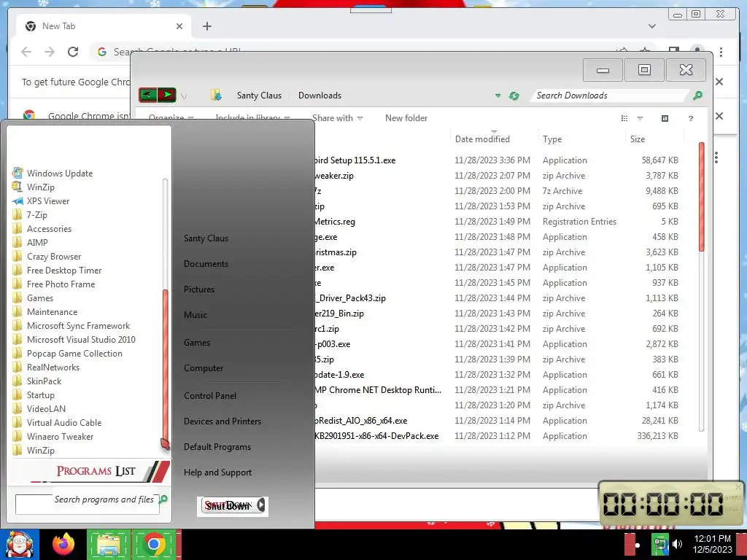Click the Explorer help question mark icon

[691, 119]
